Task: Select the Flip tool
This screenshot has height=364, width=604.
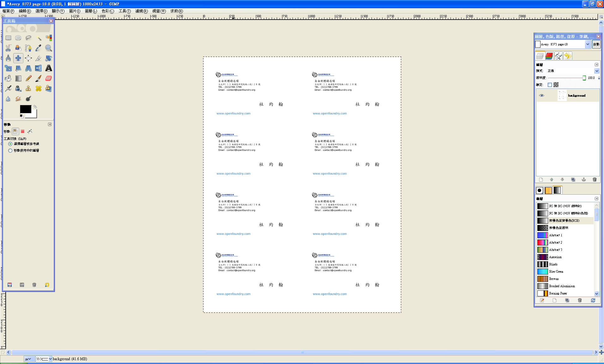Action: [x=39, y=68]
